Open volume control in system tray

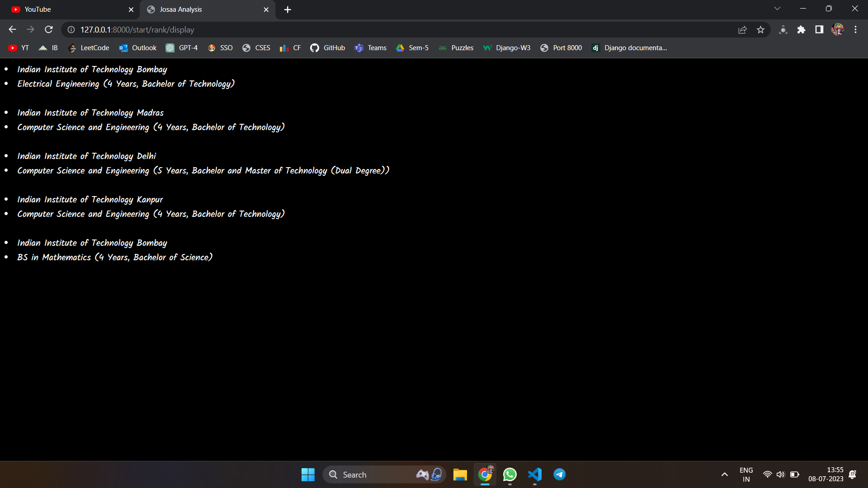pos(780,474)
